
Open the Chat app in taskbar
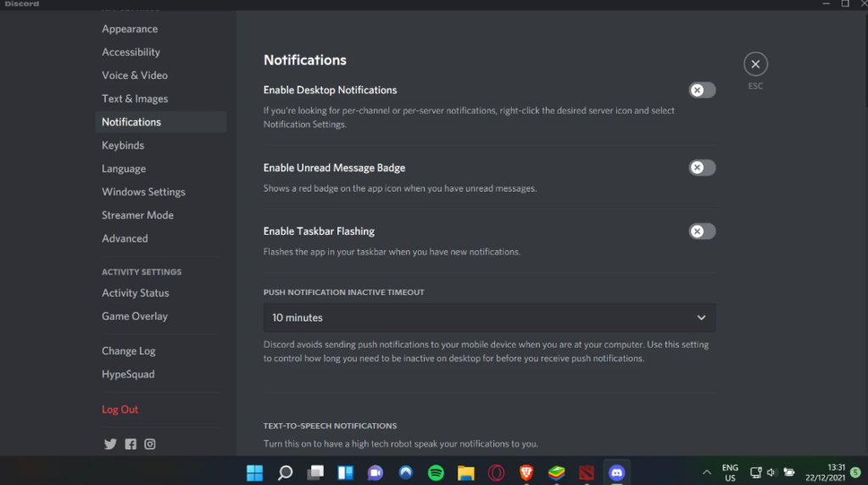376,473
